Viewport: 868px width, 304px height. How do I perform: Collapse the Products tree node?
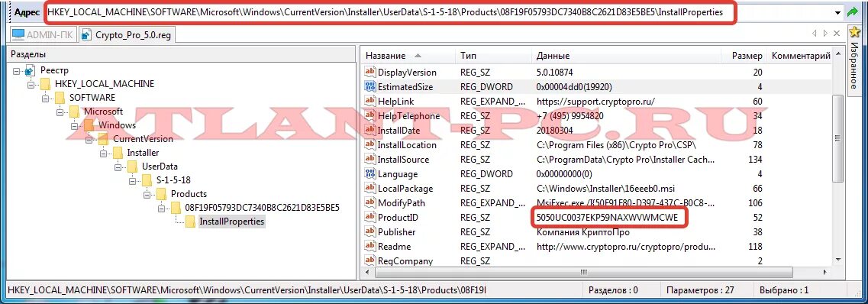coord(146,194)
